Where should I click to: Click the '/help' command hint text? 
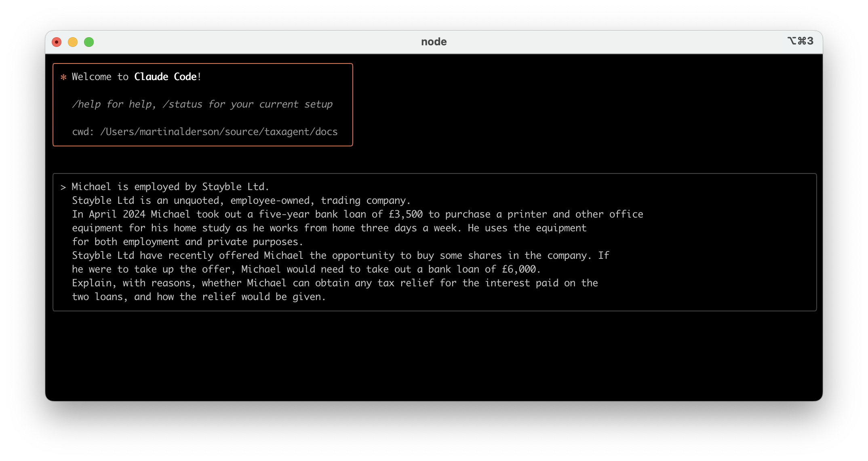pyautogui.click(x=86, y=104)
